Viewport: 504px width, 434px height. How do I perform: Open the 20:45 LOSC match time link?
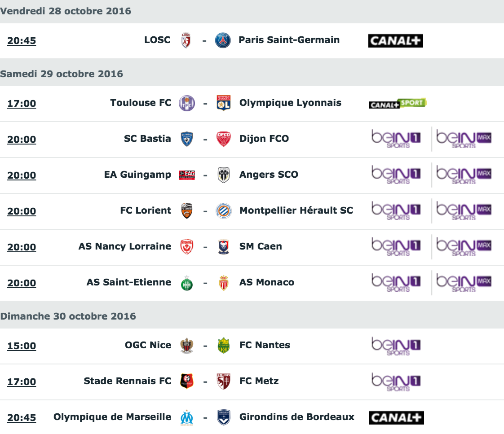tap(22, 41)
